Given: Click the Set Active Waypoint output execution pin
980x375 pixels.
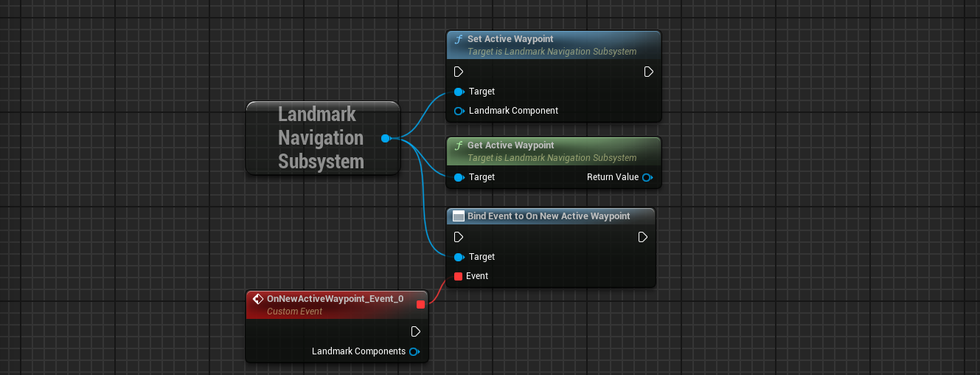Looking at the screenshot, I should [649, 72].
